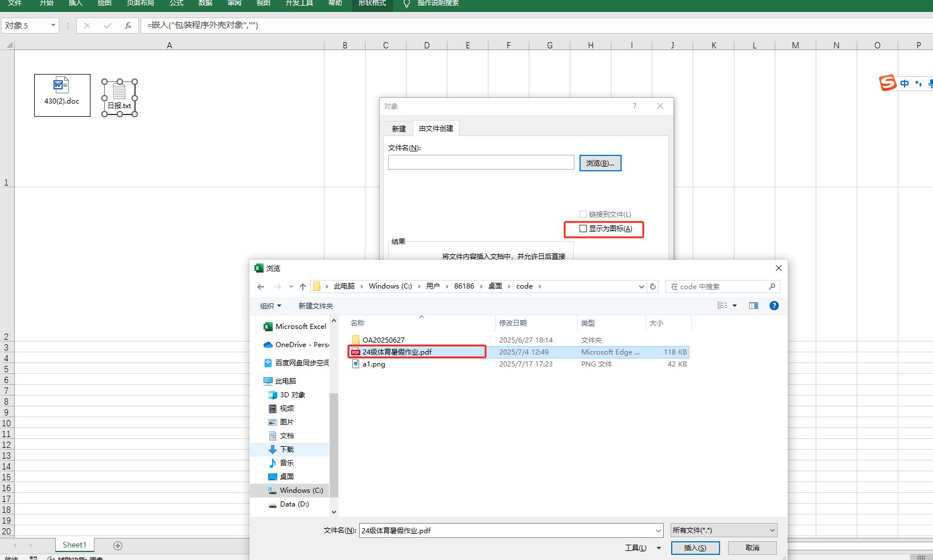Click the 插入(S) button
Screen dimensions: 933x560
click(x=695, y=547)
